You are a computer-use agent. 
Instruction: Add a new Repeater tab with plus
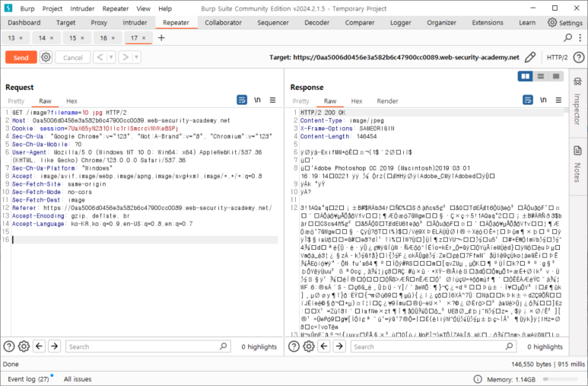tap(161, 37)
